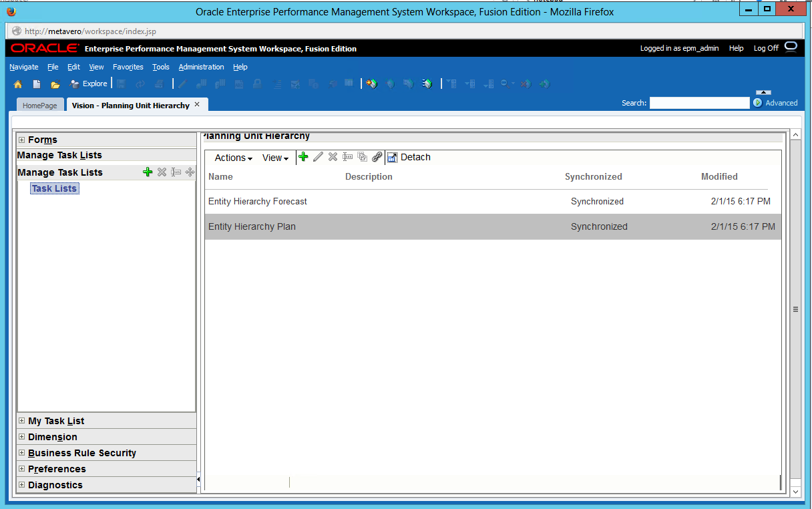The width and height of the screenshot is (812, 509).
Task: Open the Tools menu
Action: (x=161, y=67)
